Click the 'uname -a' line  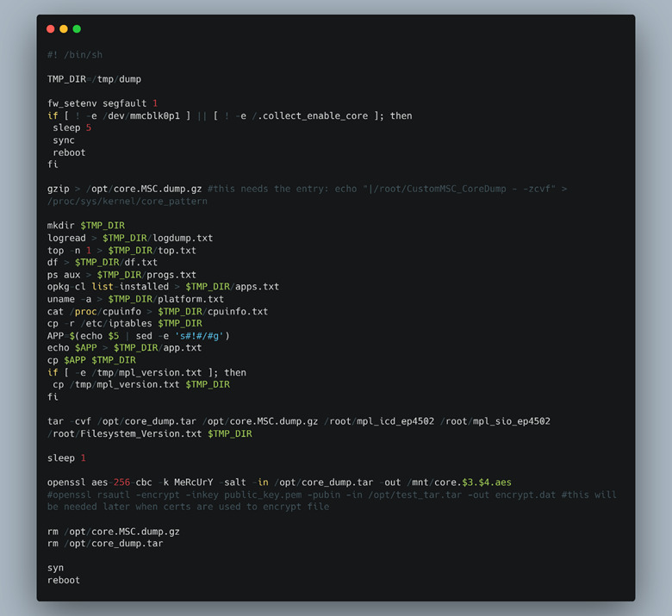coord(135,299)
